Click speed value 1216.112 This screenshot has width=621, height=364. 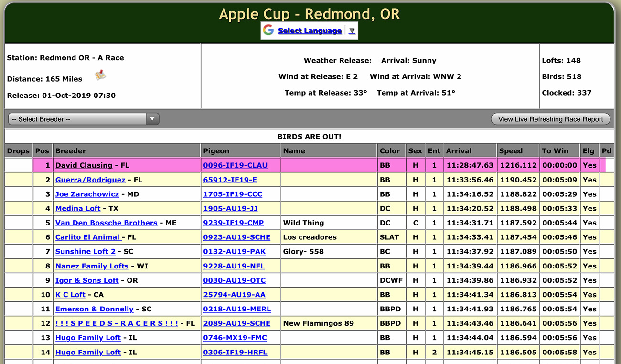coord(518,165)
